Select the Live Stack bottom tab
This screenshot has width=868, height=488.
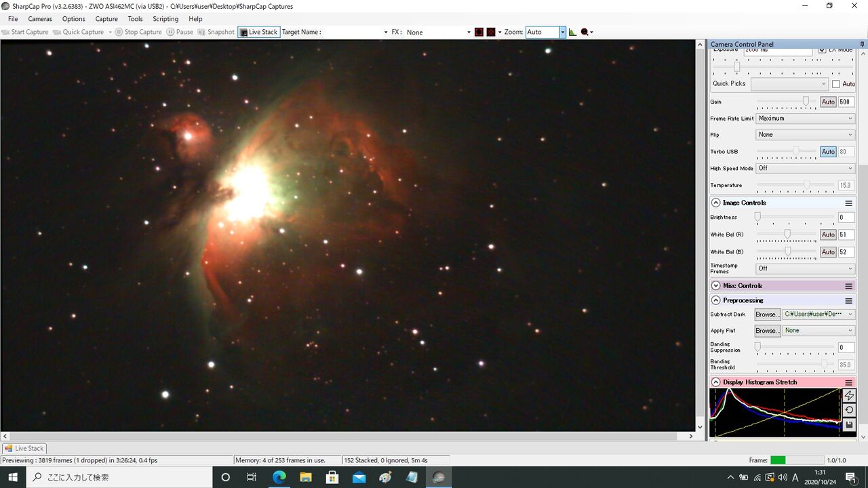pos(24,448)
